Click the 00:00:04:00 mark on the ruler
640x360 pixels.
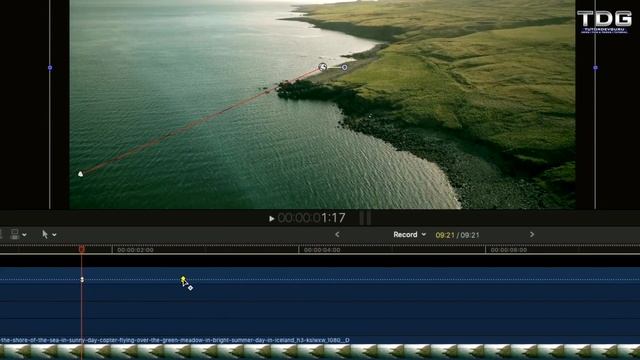coord(322,250)
